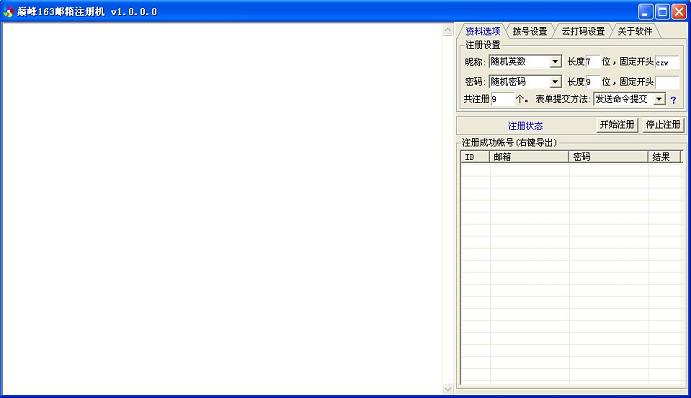Click the 注册状态 status label
Viewport: 691px width, 398px height.
525,126
